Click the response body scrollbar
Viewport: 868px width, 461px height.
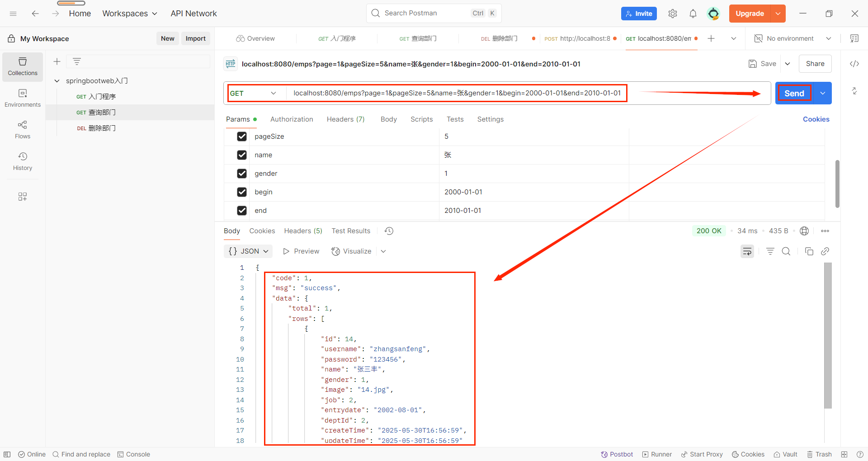(x=828, y=335)
